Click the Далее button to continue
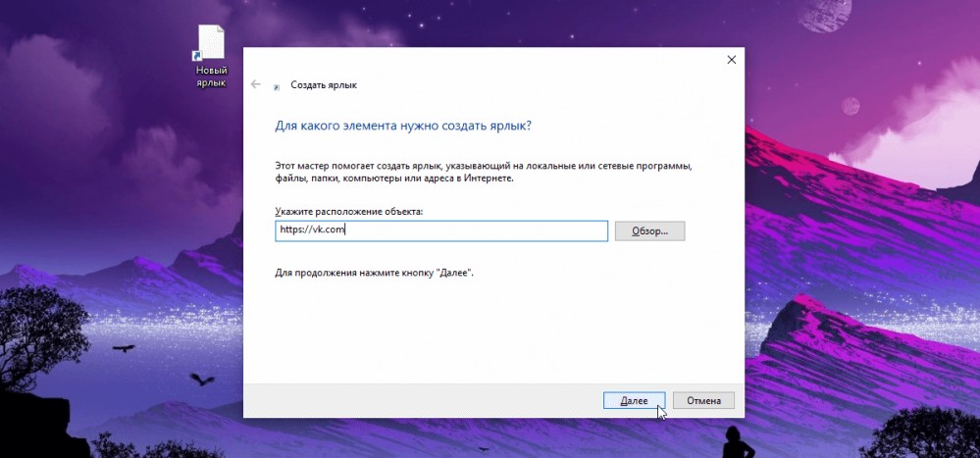 pos(634,400)
